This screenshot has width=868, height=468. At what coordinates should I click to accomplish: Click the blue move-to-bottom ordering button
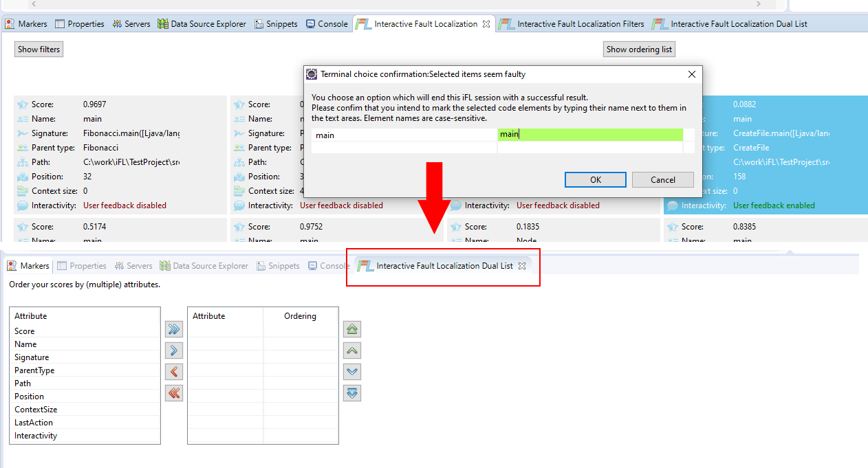tap(352, 393)
